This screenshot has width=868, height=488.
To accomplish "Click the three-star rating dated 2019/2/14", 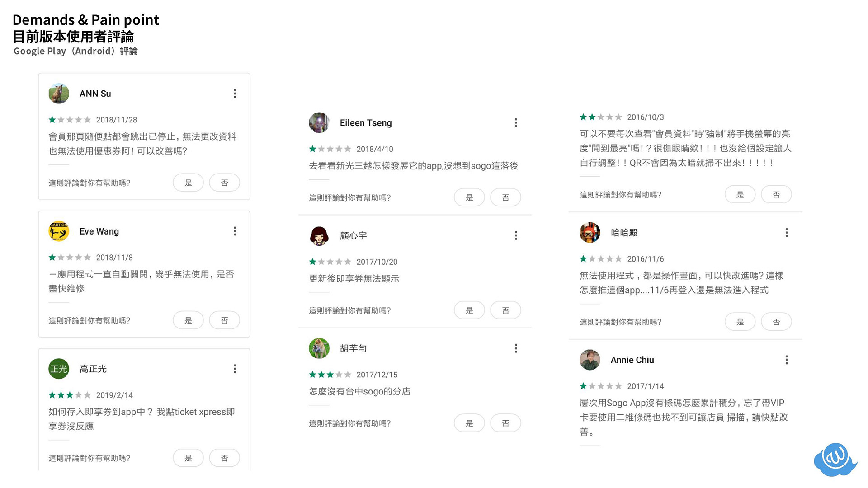I will pyautogui.click(x=70, y=395).
